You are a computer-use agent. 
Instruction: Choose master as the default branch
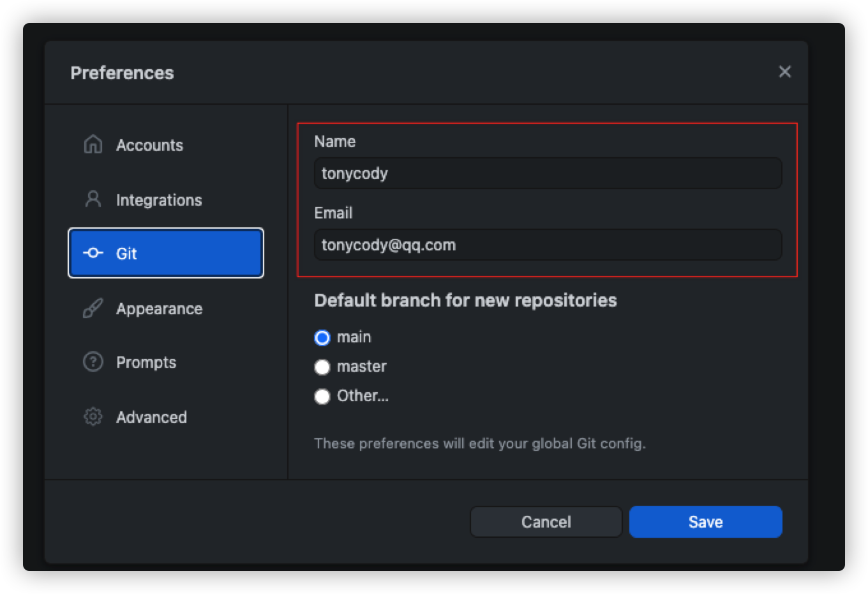click(322, 367)
